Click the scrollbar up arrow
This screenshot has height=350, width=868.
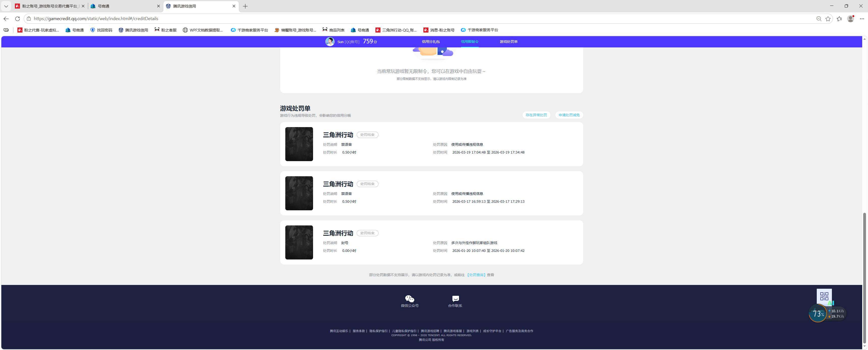[x=865, y=39]
